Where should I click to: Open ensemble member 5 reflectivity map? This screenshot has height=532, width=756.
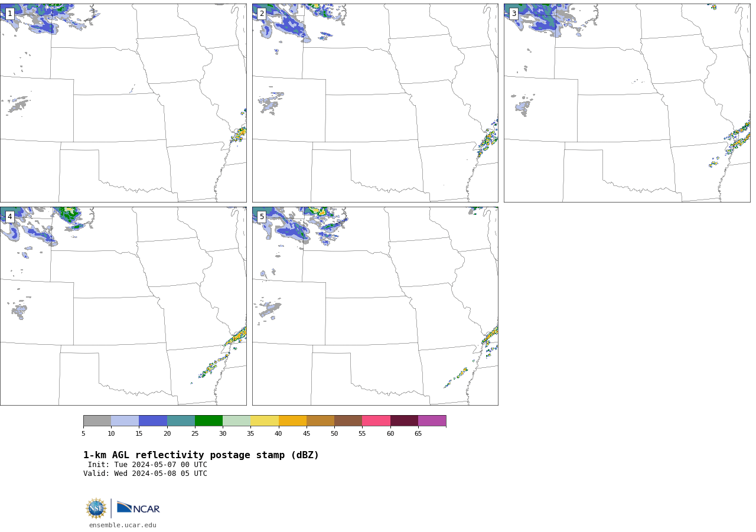coord(375,306)
